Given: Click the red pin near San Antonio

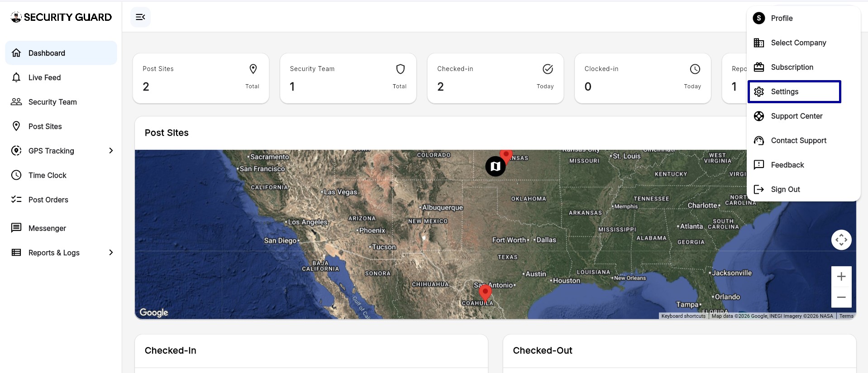Looking at the screenshot, I should coord(485,293).
